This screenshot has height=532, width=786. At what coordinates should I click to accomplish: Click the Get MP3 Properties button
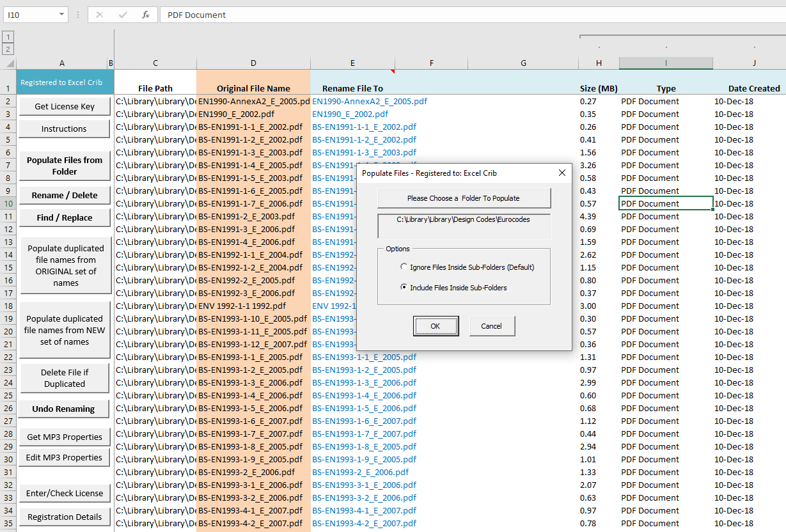[x=64, y=437]
